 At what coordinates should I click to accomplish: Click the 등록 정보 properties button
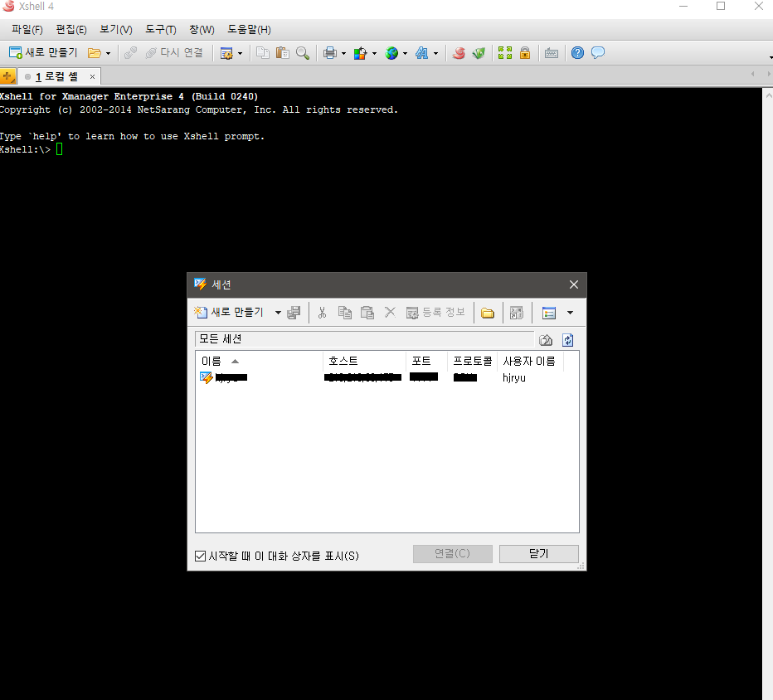click(x=435, y=312)
